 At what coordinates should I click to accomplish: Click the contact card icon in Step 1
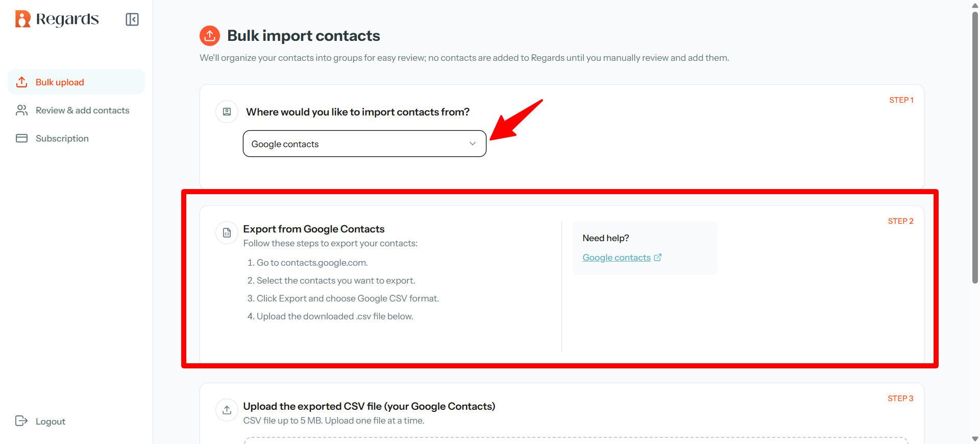(227, 112)
